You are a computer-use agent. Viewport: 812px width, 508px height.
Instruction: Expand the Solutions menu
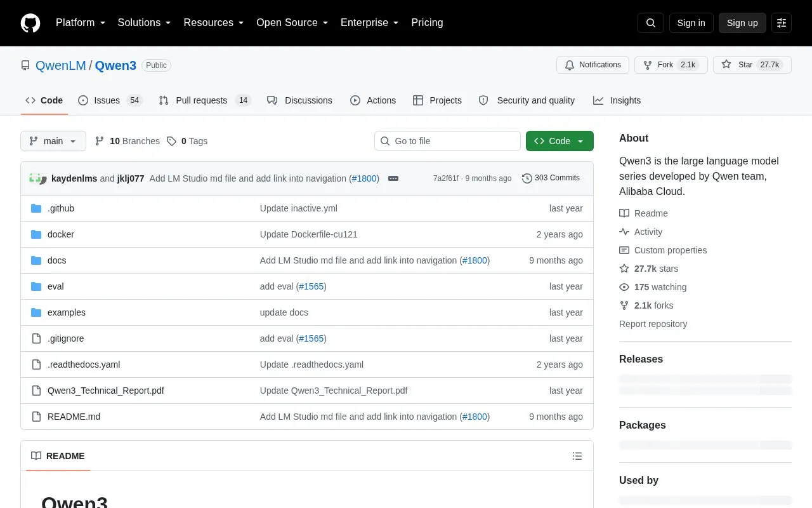tap(145, 23)
